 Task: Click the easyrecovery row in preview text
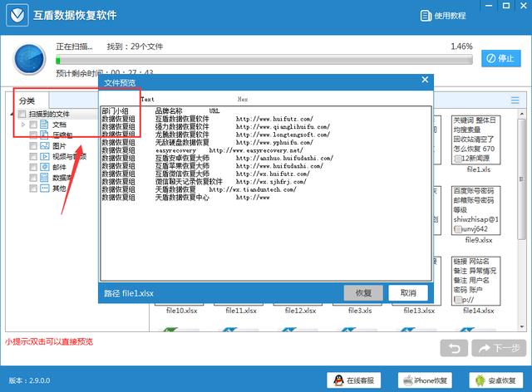pyautogui.click(x=202, y=150)
